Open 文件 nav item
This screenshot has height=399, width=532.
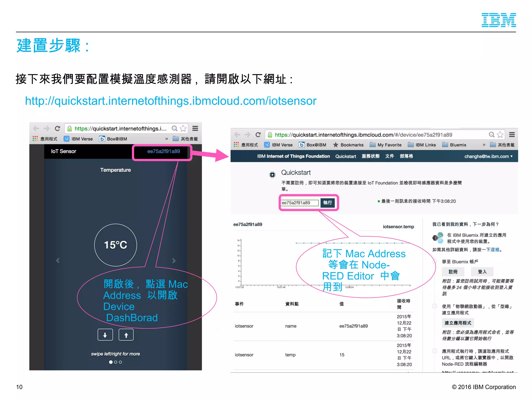tap(390, 156)
